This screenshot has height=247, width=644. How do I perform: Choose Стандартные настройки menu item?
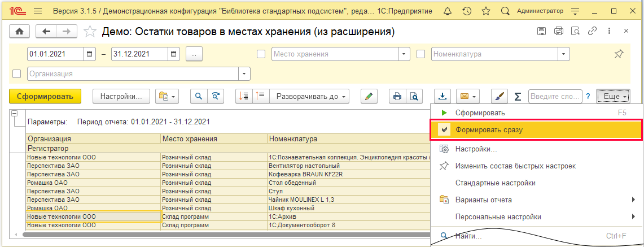[536, 183]
